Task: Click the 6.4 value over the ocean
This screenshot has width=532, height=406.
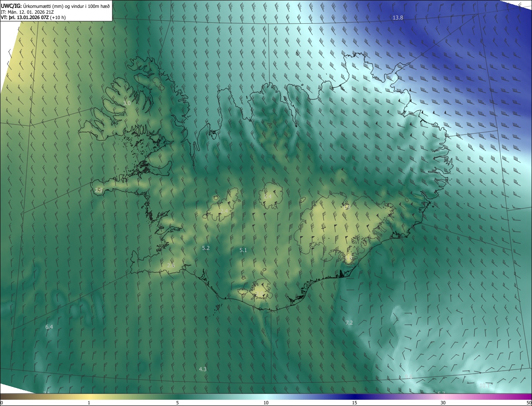Action: [49, 327]
